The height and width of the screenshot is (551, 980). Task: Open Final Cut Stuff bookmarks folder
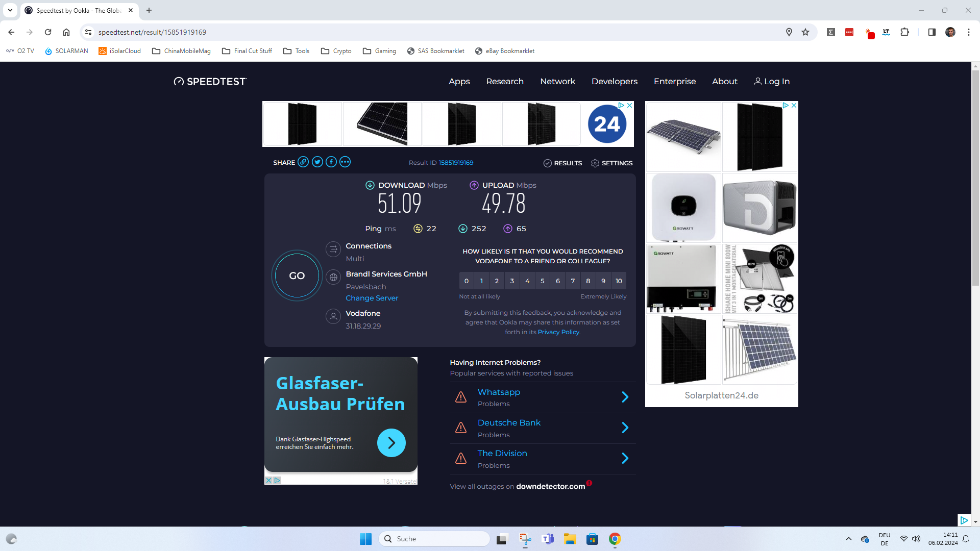247,51
